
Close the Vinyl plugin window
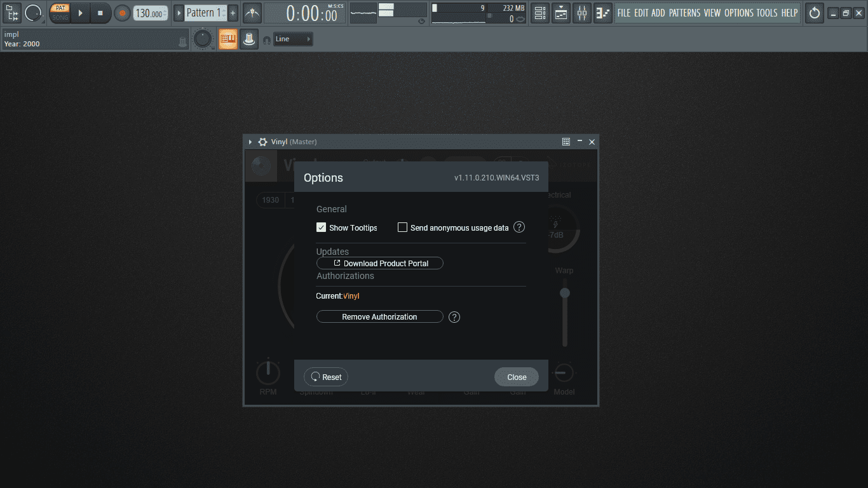point(592,142)
